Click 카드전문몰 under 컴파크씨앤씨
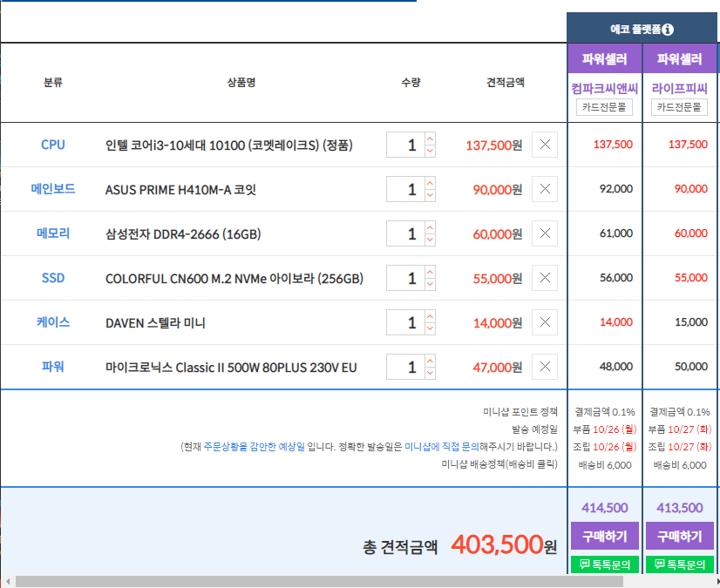Image resolution: width=720 pixels, height=588 pixels. pos(604,107)
